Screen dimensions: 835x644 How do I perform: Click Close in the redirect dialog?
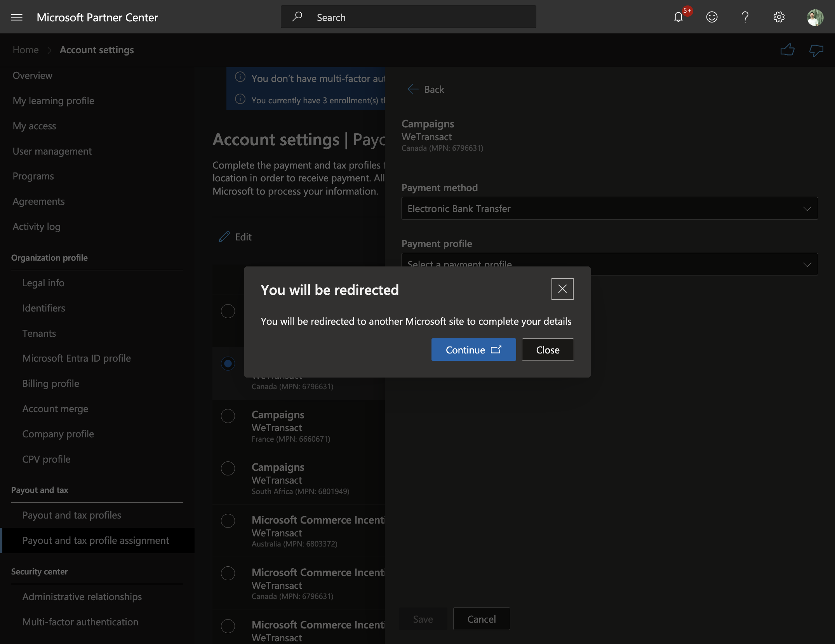(x=548, y=350)
